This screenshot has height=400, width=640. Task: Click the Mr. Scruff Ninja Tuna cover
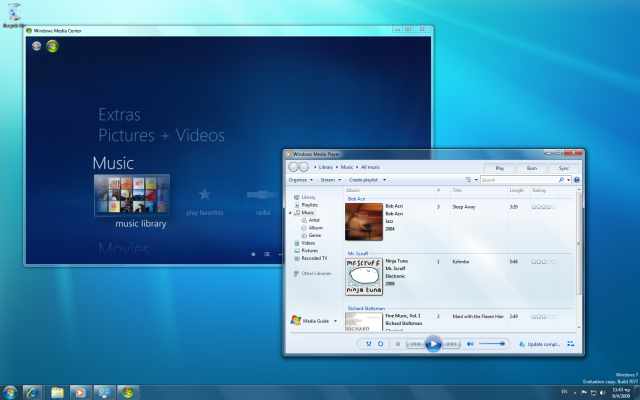pos(364,277)
